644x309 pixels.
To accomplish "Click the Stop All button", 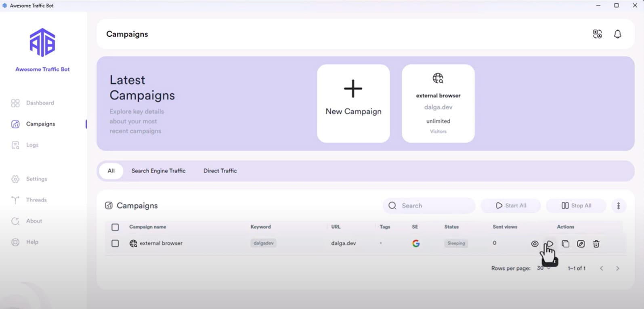I will click(x=576, y=206).
